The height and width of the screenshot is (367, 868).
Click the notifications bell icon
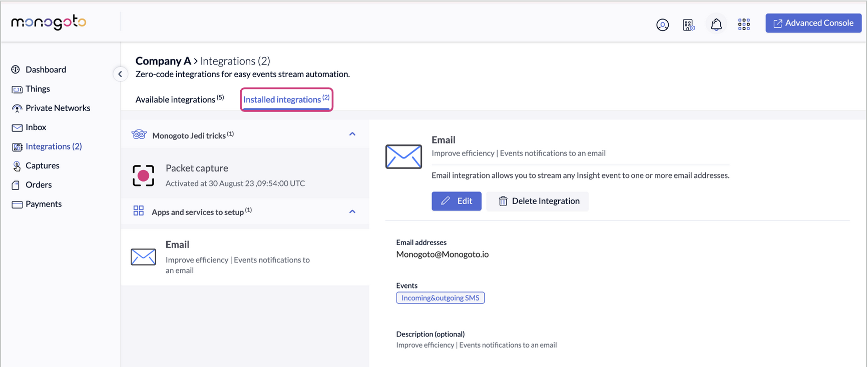coord(716,24)
